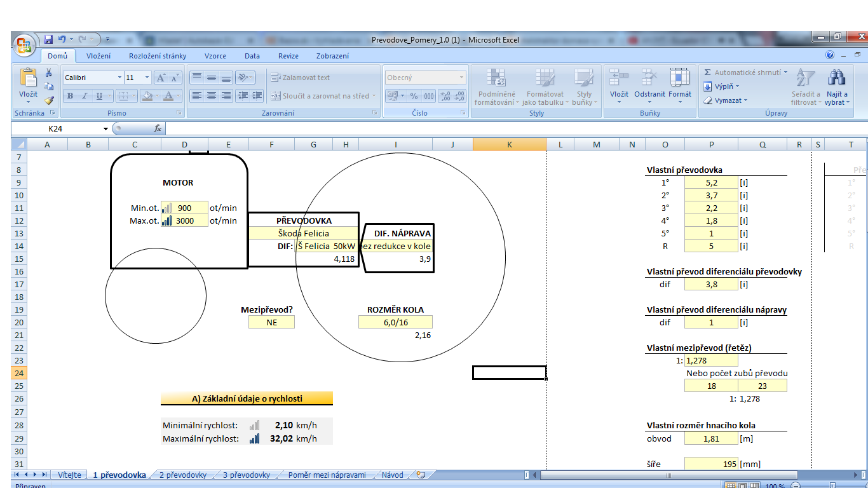Screen dimensions: 868x488
Task: Select the Mezipřevod cell containing NE
Action: [271, 322]
